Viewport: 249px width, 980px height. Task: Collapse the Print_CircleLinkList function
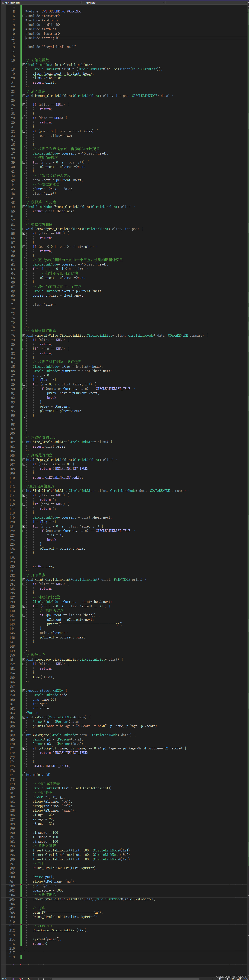24,579
